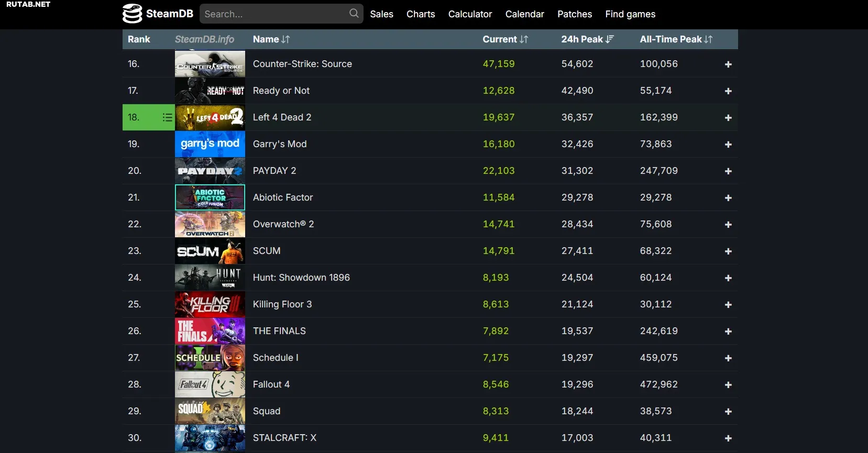The width and height of the screenshot is (868, 453).
Task: Expand Overwatch 2 row plus icon
Action: click(x=728, y=225)
